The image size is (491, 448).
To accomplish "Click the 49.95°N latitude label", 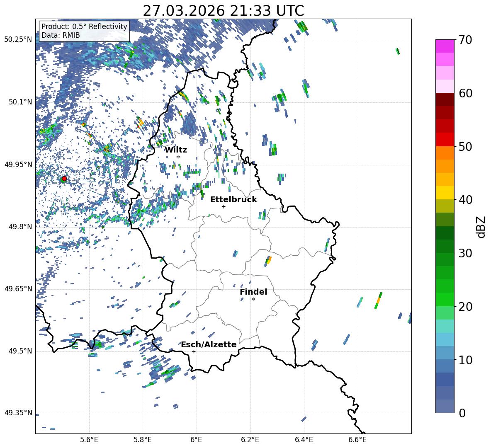I will [x=18, y=164].
